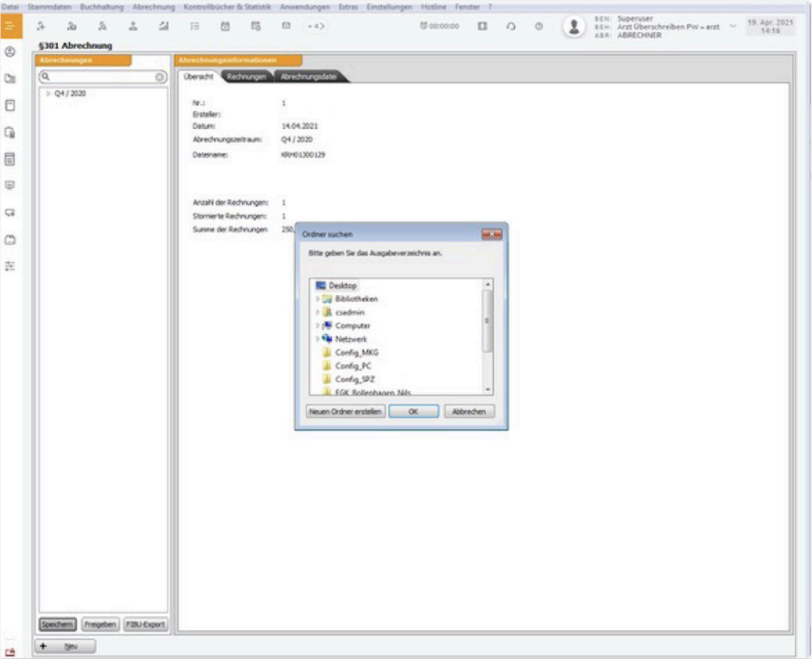812x659 pixels.
Task: Open the Abrechnung menu
Action: 153,6
